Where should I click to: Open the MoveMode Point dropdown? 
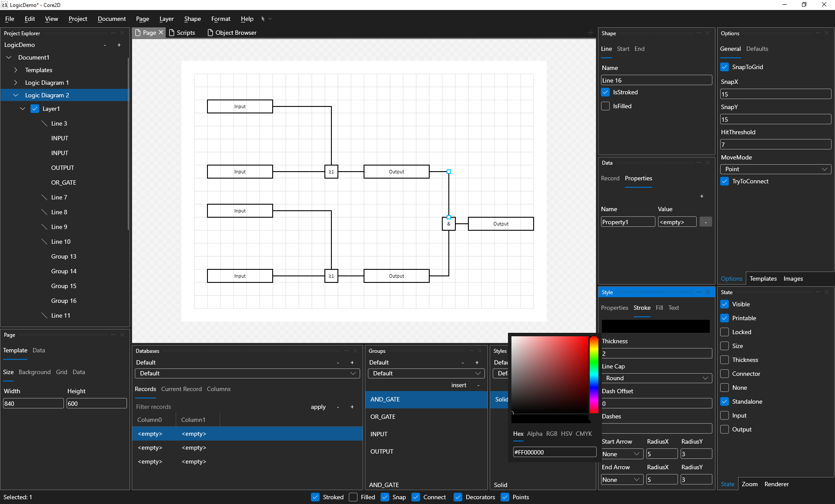pyautogui.click(x=775, y=169)
